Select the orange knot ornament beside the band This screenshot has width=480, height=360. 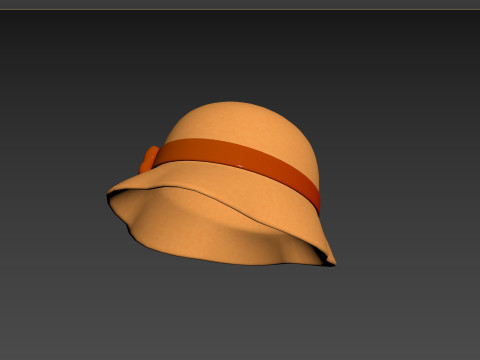[x=148, y=160]
